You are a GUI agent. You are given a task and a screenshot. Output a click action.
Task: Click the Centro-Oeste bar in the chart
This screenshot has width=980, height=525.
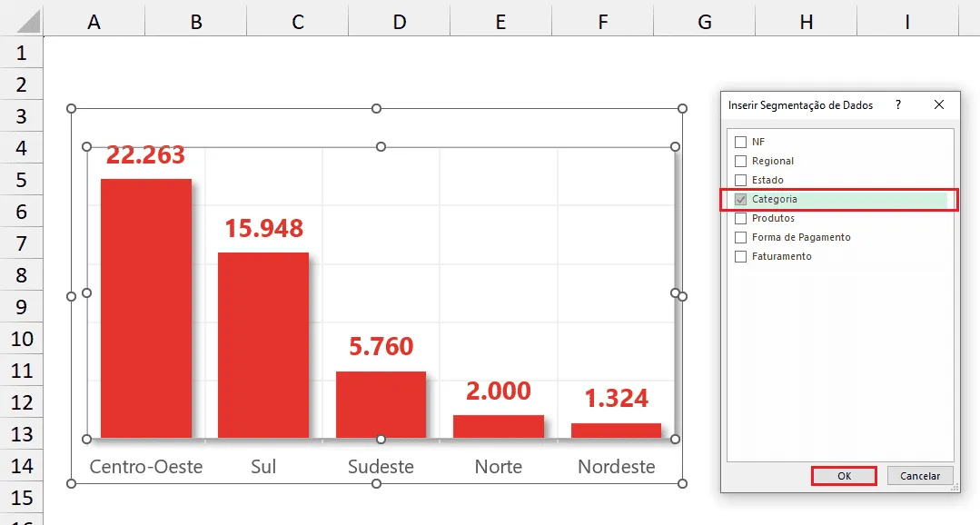[x=146, y=309]
